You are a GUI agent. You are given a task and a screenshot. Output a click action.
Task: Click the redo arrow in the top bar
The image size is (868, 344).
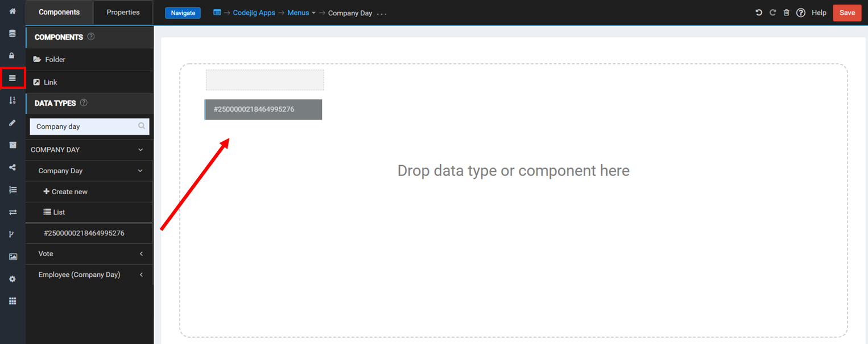(x=772, y=13)
